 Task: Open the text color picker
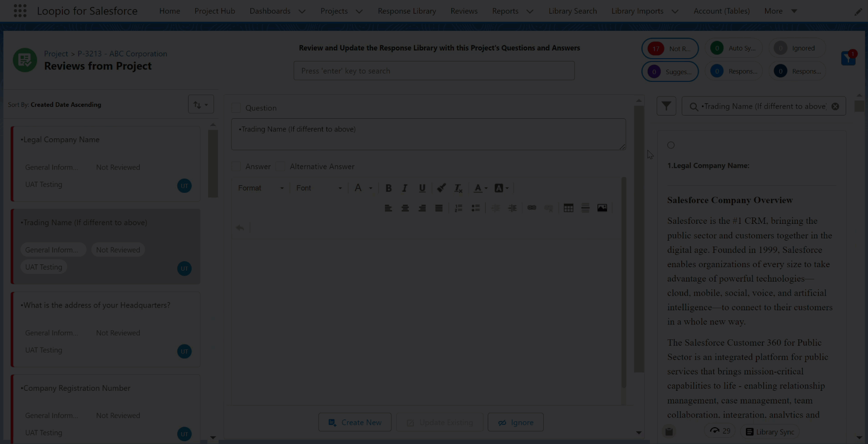[480, 188]
